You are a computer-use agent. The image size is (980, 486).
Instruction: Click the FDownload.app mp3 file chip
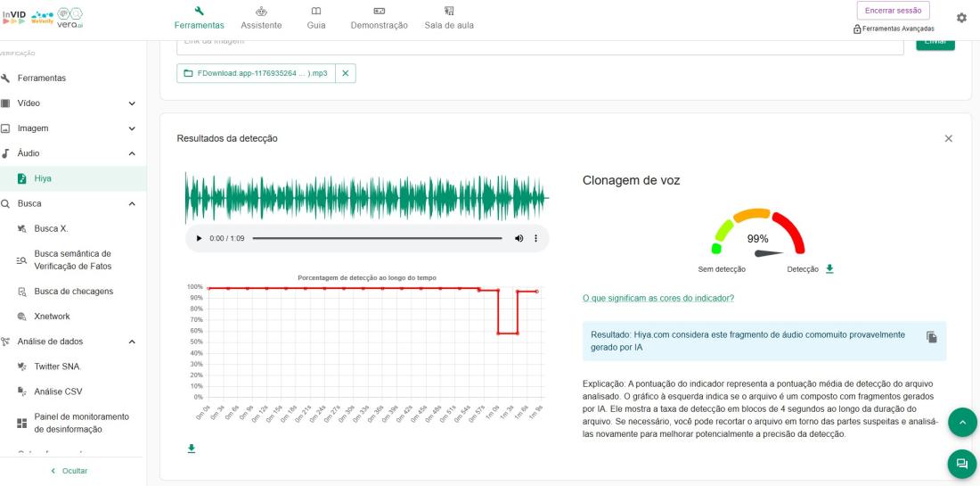(x=257, y=73)
